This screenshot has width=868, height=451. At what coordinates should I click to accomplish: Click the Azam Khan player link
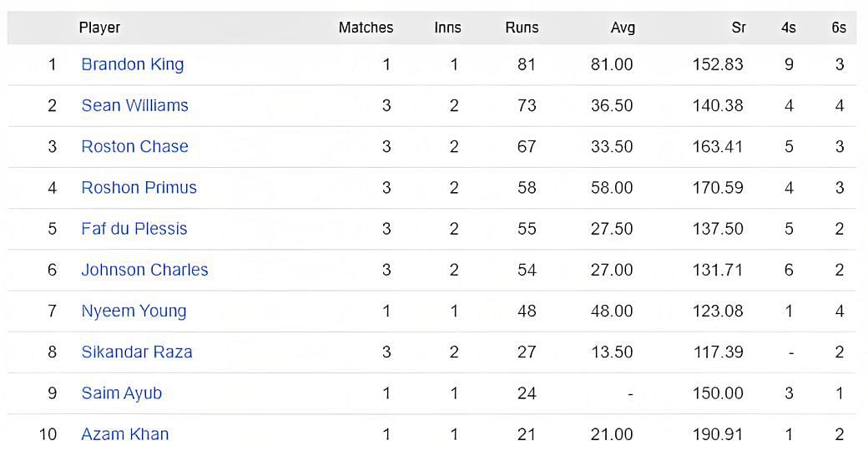pyautogui.click(x=124, y=434)
